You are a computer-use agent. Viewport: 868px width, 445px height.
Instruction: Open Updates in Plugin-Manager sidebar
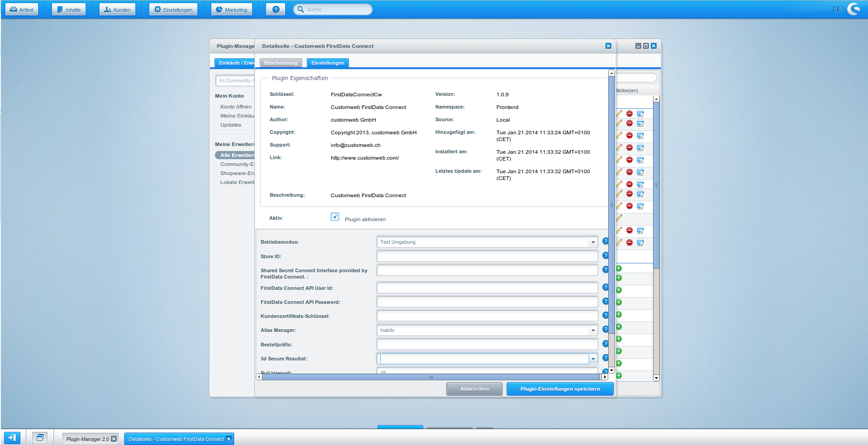click(x=231, y=125)
